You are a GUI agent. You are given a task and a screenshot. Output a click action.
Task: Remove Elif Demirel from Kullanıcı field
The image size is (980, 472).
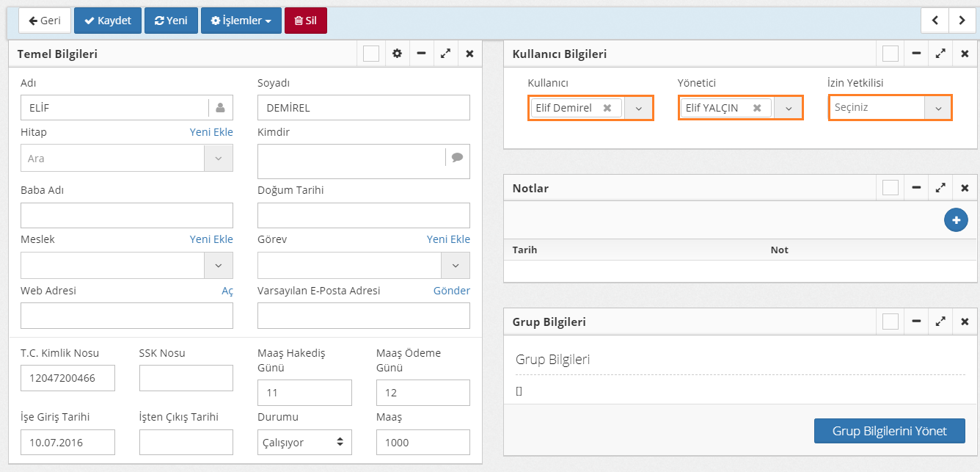[x=607, y=108]
